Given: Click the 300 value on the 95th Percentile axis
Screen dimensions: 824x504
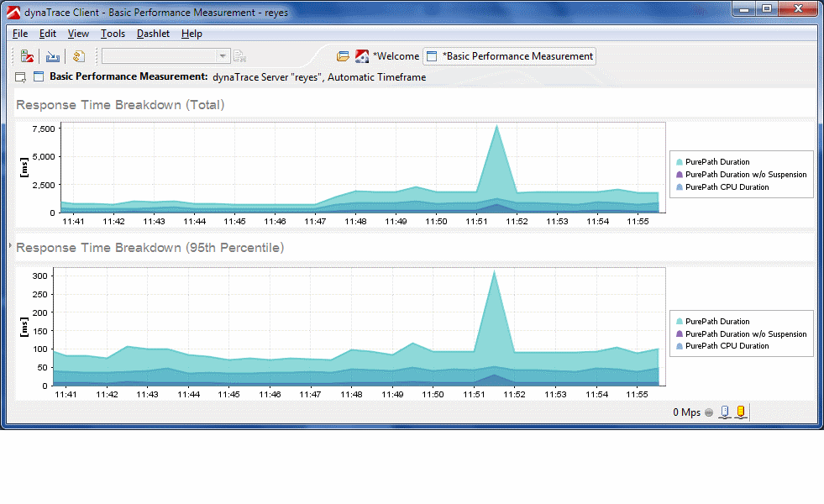Looking at the screenshot, I should [40, 276].
